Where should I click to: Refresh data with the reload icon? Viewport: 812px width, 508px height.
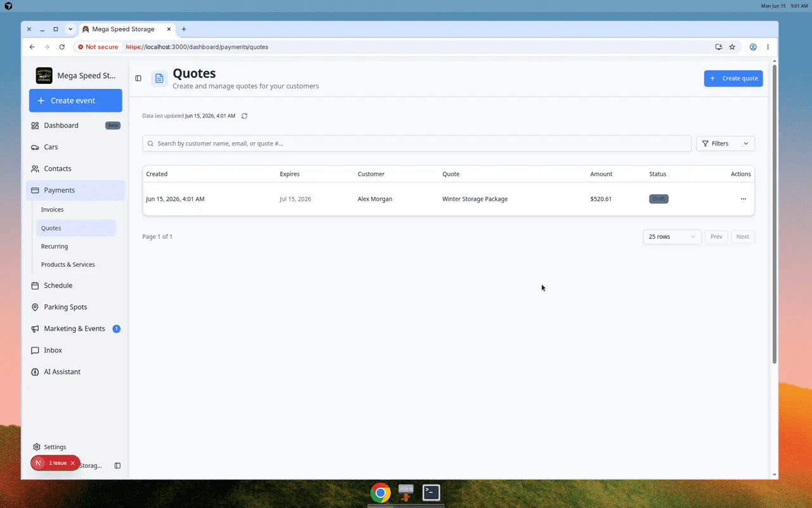point(244,116)
